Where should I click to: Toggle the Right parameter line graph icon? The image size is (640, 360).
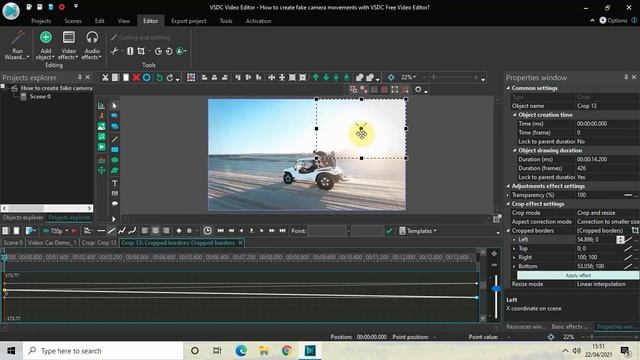click(x=628, y=258)
